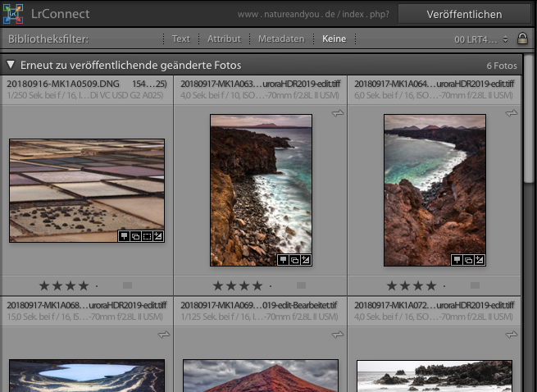
Task: Select the black-and-white rocky shore thumbnail MK1A072
Action: pyautogui.click(x=435, y=376)
